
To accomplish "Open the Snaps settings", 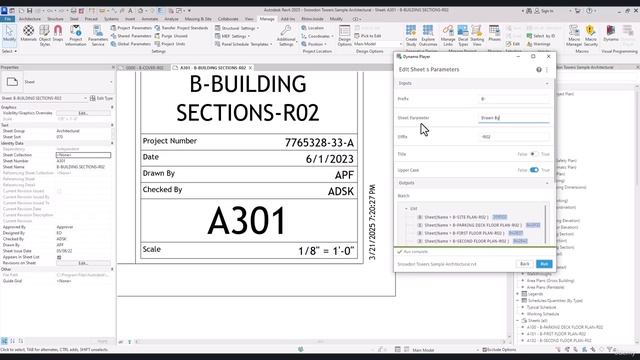I will [x=58, y=33].
